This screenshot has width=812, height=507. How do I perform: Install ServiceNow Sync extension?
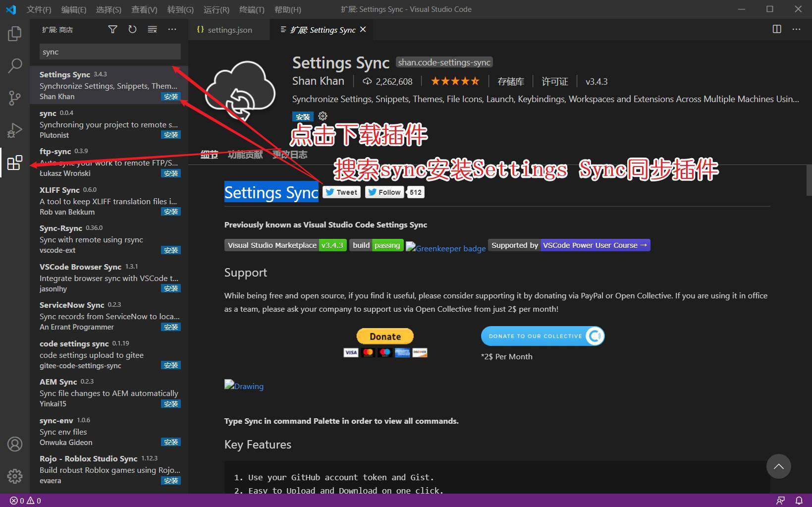click(x=171, y=327)
